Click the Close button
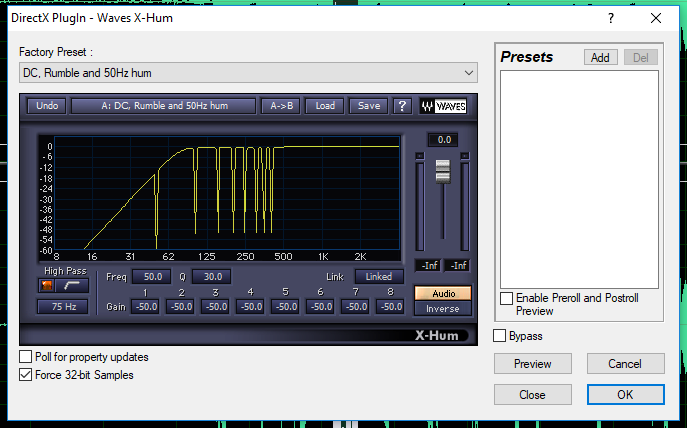 533,395
